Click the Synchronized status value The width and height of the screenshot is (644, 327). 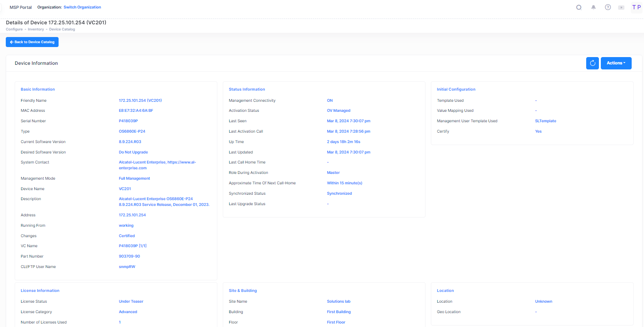[339, 194]
